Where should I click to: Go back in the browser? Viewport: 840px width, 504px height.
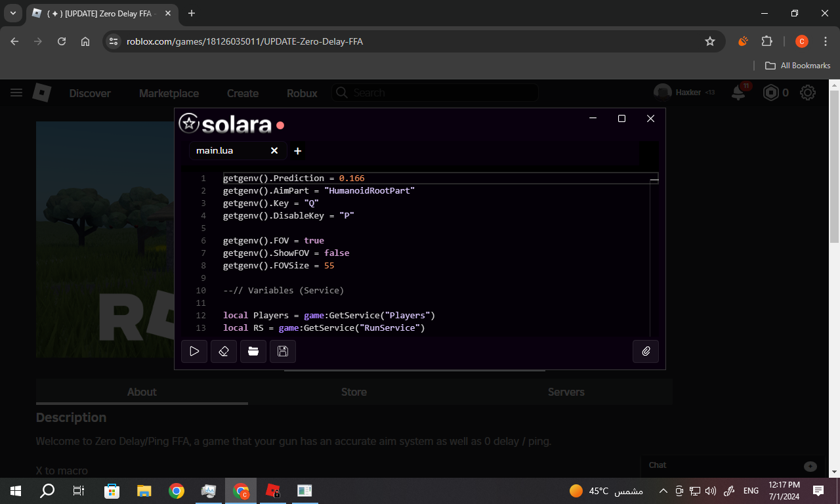pyautogui.click(x=14, y=41)
